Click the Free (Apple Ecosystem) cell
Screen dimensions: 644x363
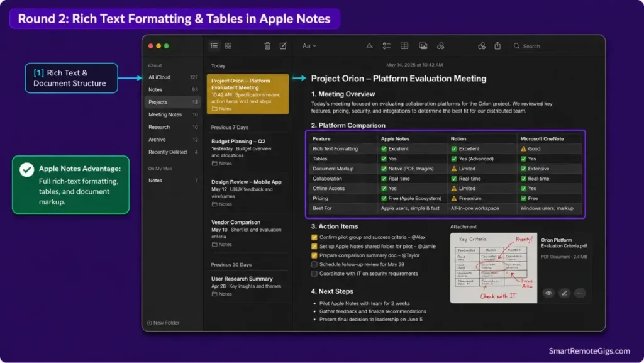[411, 198]
